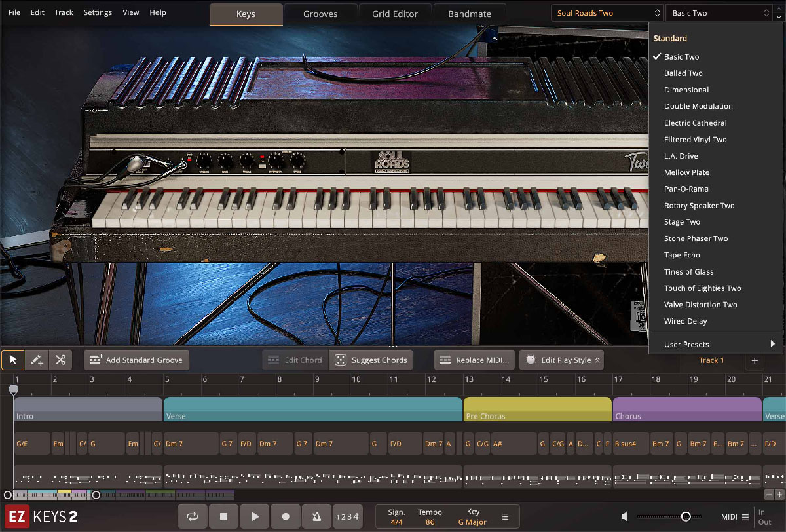
Task: Click the speaker volume icon
Action: pos(626,516)
